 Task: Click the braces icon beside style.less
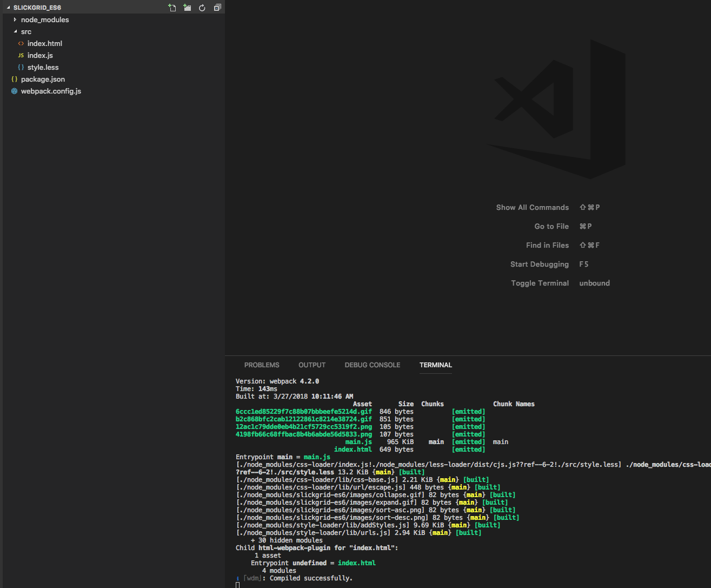tap(21, 67)
